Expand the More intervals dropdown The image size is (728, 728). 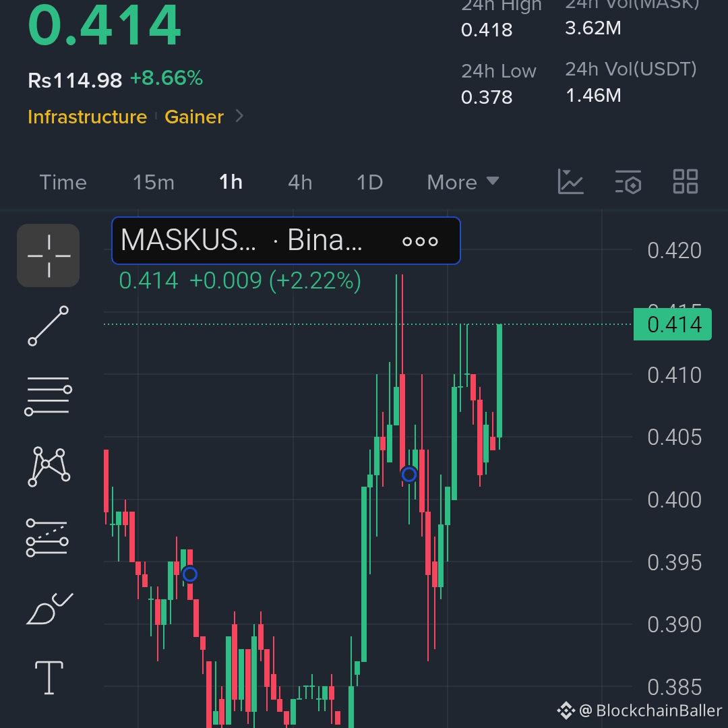[x=463, y=183]
